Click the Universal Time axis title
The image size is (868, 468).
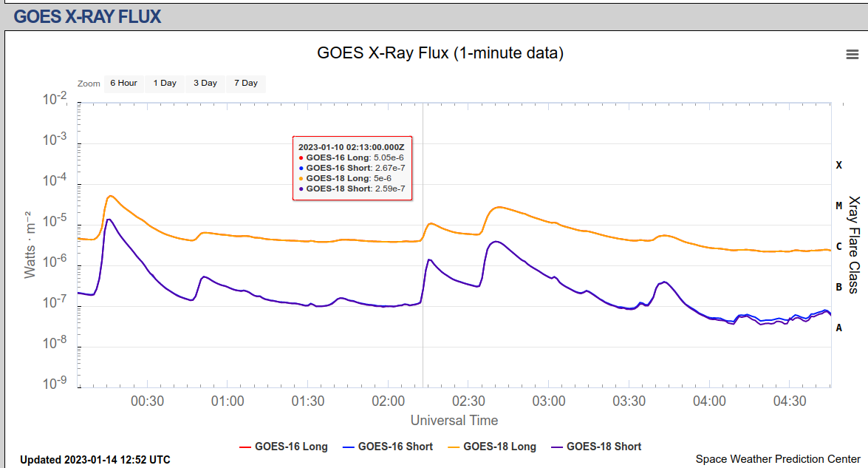point(454,421)
